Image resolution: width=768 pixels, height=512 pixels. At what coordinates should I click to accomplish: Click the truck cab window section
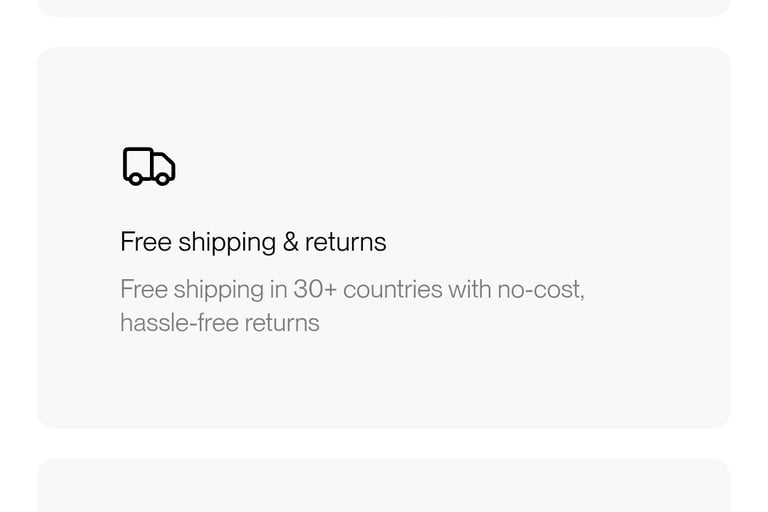[x=164, y=165]
